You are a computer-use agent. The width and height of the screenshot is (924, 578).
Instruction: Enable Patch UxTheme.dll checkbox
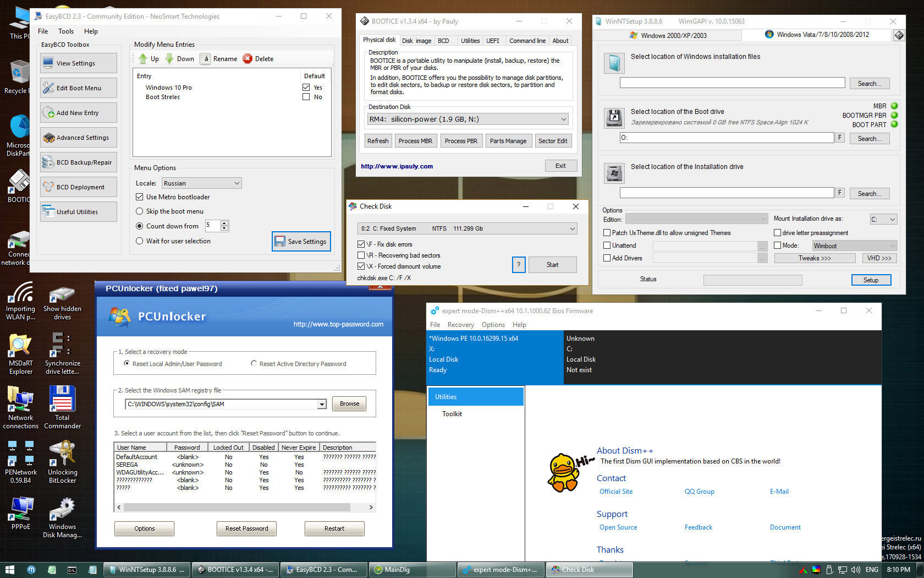607,233
